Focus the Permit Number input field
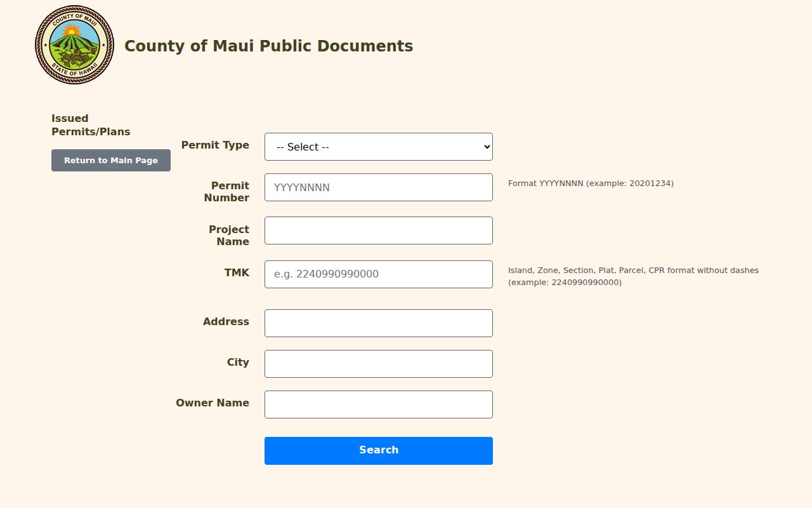This screenshot has height=508, width=812. (x=379, y=187)
